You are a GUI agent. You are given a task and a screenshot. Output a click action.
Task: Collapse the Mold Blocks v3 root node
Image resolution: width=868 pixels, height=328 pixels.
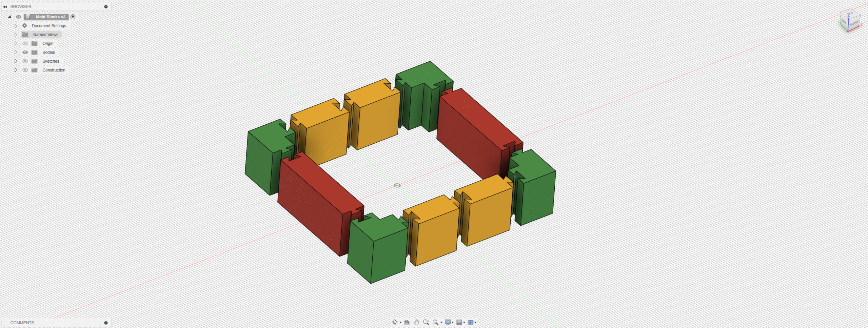click(9, 17)
